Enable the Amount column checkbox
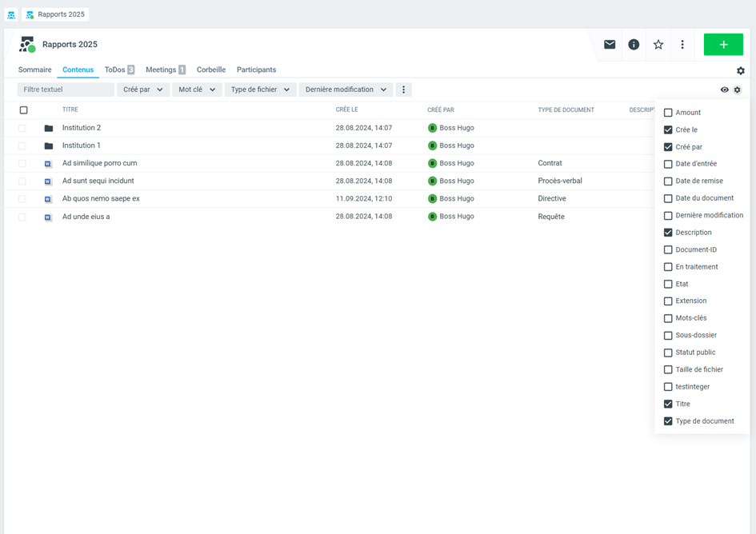 click(x=668, y=113)
